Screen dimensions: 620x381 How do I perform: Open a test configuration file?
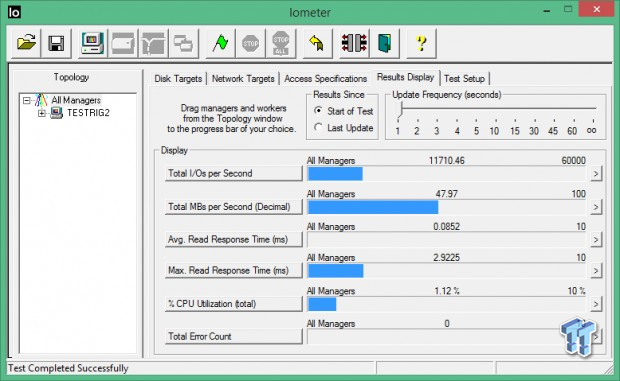tap(26, 43)
